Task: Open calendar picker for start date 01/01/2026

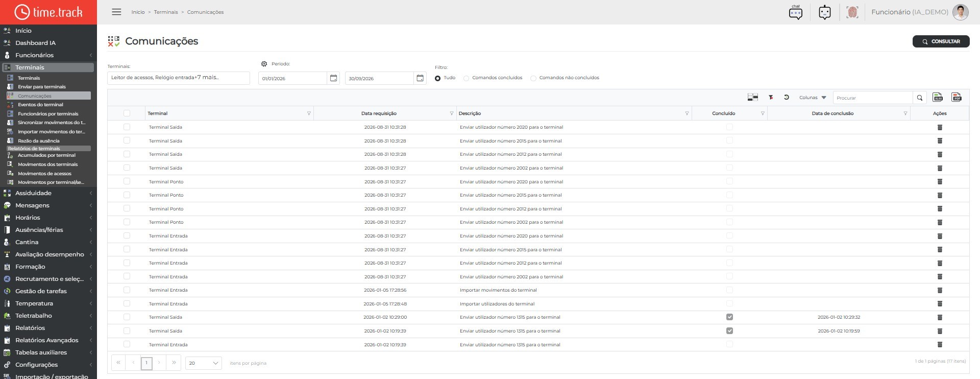Action: point(333,78)
